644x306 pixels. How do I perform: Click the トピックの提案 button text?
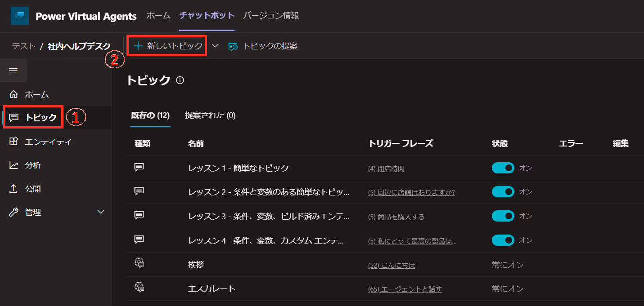[270, 46]
